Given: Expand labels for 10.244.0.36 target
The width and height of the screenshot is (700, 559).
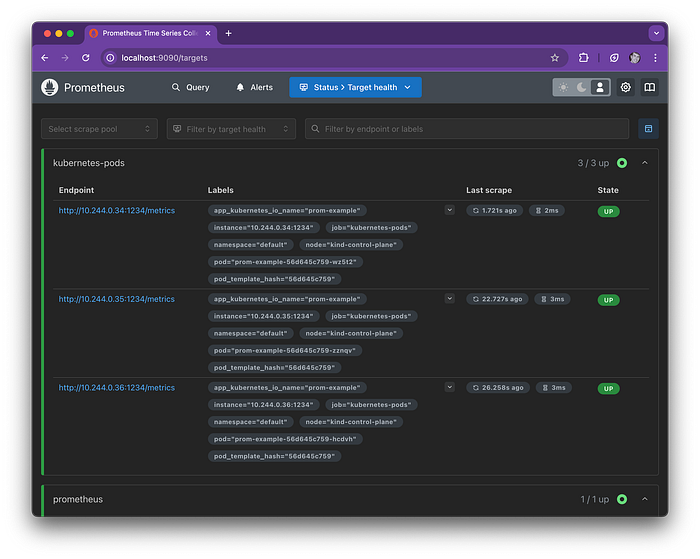Looking at the screenshot, I should point(450,387).
